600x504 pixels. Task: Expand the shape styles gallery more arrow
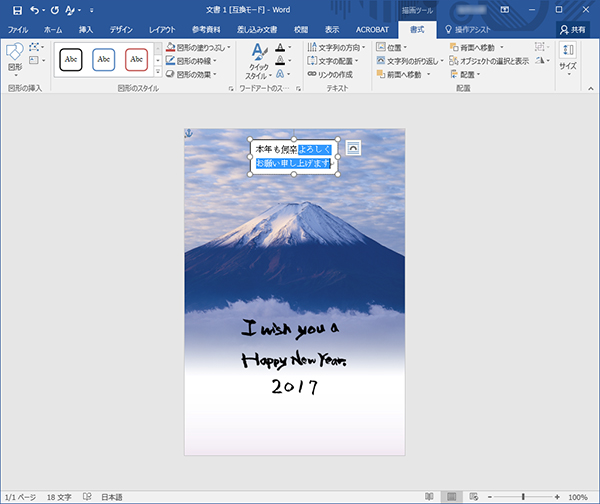pos(157,74)
